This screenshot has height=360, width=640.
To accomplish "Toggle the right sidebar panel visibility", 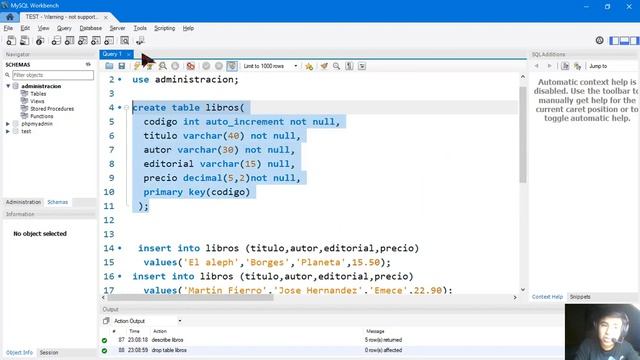I will coord(634,40).
